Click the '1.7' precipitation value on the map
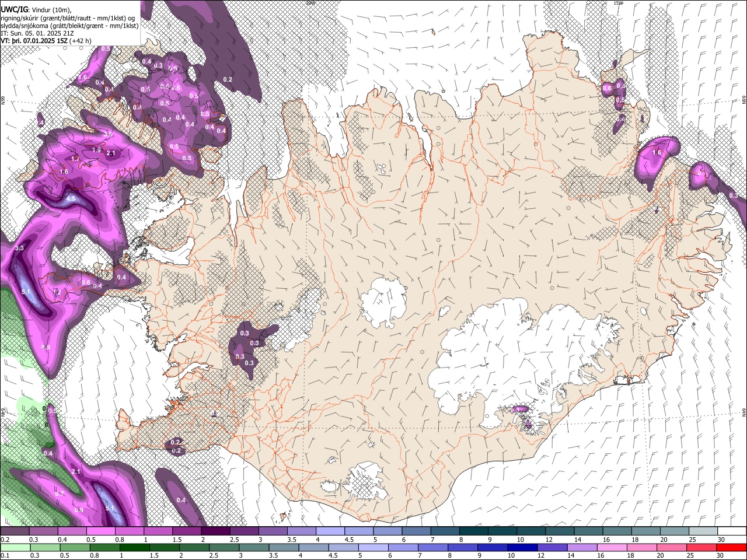The image size is (747, 560). click(x=75, y=159)
